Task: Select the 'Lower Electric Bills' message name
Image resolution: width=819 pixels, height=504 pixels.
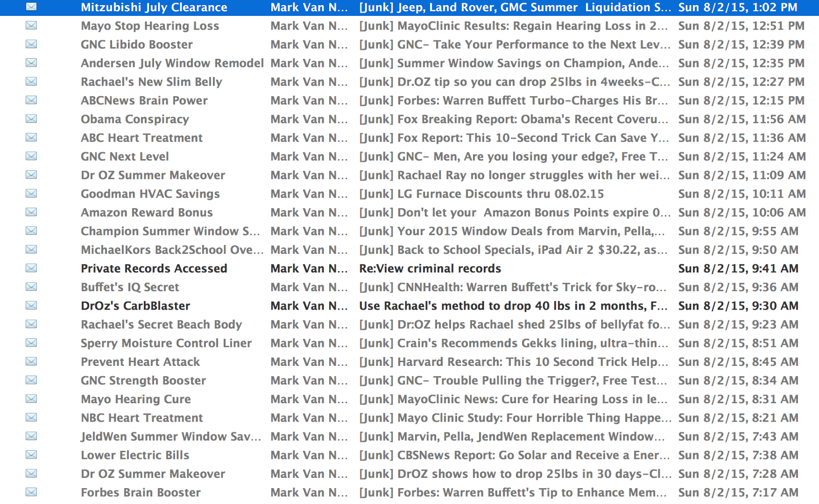Action: [x=135, y=455]
